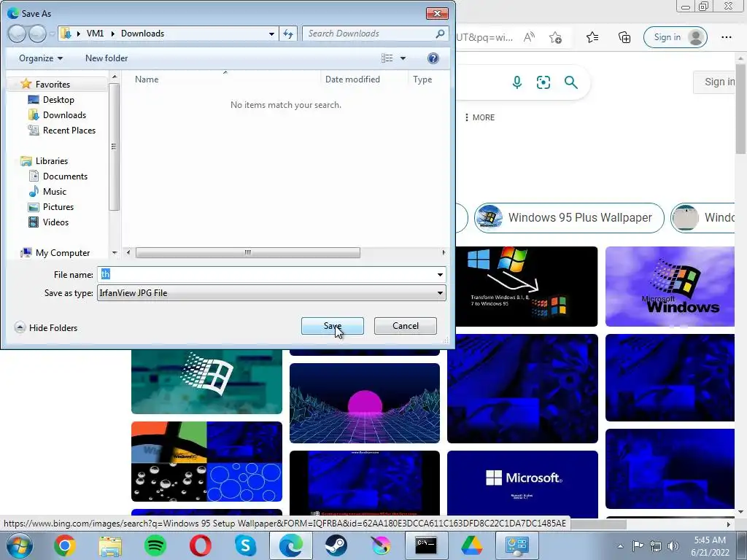Click Bing voice search microphone

point(517,82)
